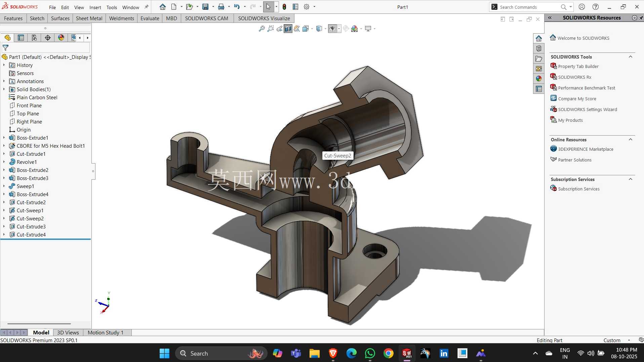Pin the menu bar with the pushpin
This screenshot has width=644, height=362.
coord(147,7)
